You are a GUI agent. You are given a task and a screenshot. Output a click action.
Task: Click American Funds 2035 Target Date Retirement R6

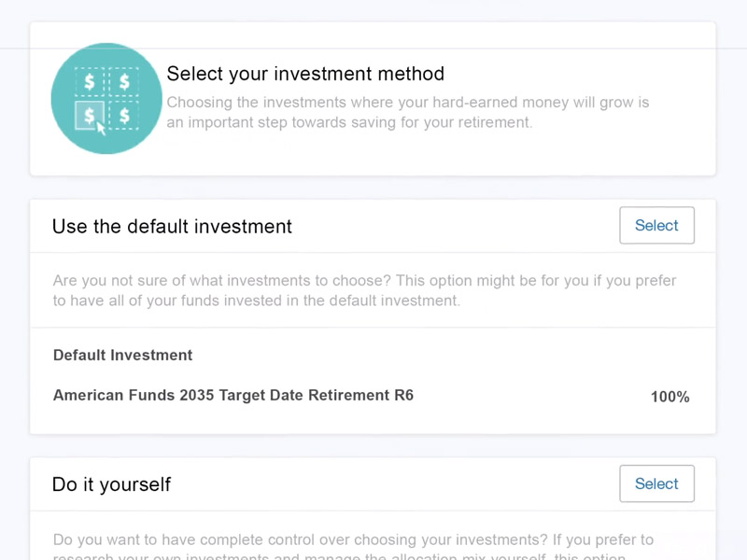(x=233, y=395)
